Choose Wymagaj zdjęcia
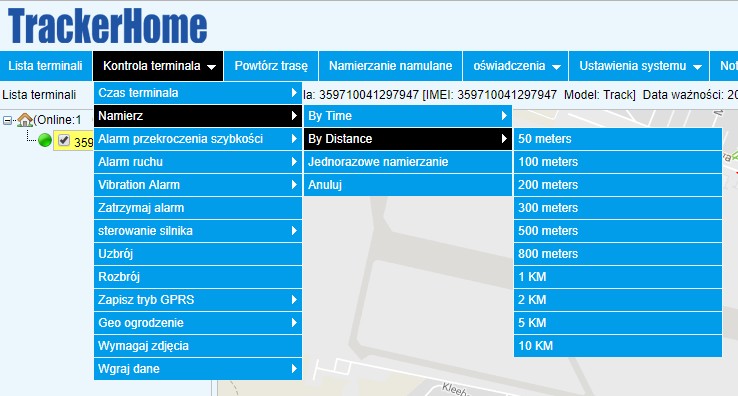The height and width of the screenshot is (396, 738). pos(198,346)
